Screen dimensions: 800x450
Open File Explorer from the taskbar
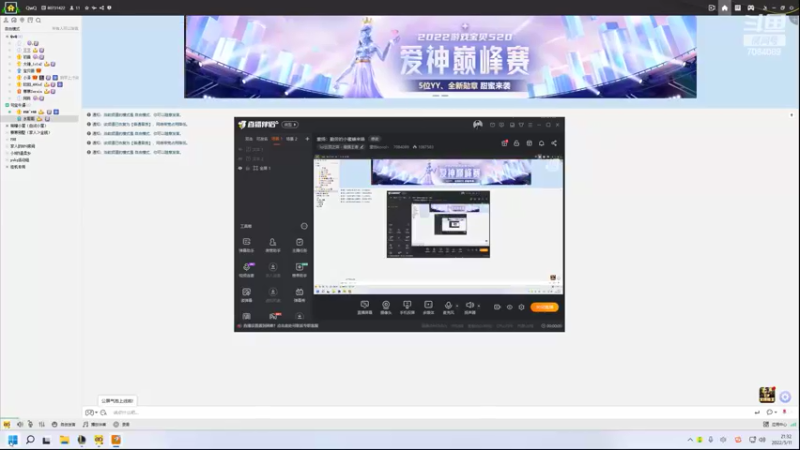[x=64, y=440]
